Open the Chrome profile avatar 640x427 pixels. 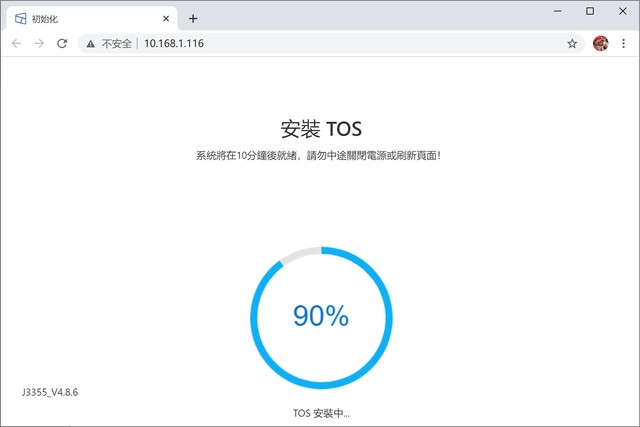tap(600, 43)
